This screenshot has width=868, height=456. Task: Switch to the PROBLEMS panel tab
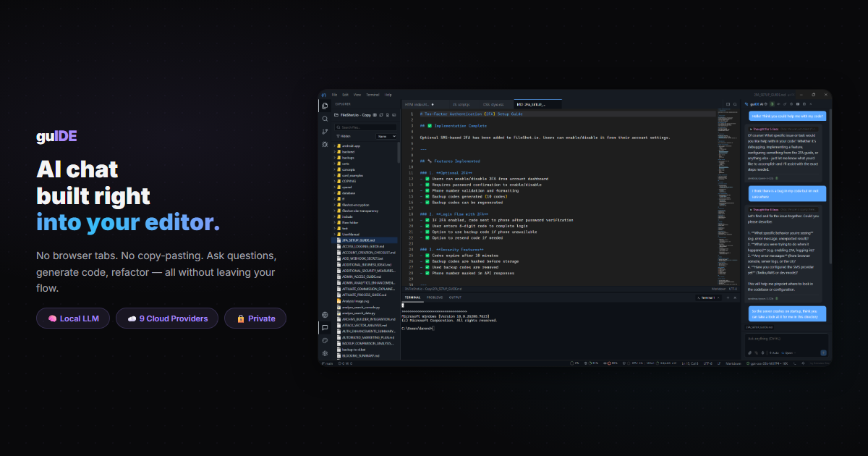click(x=435, y=297)
